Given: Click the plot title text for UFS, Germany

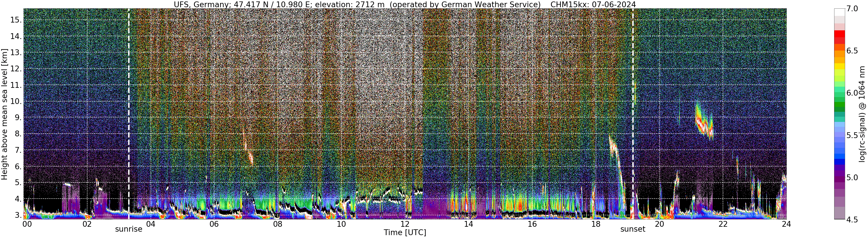Looking at the screenshot, I should [x=405, y=4].
